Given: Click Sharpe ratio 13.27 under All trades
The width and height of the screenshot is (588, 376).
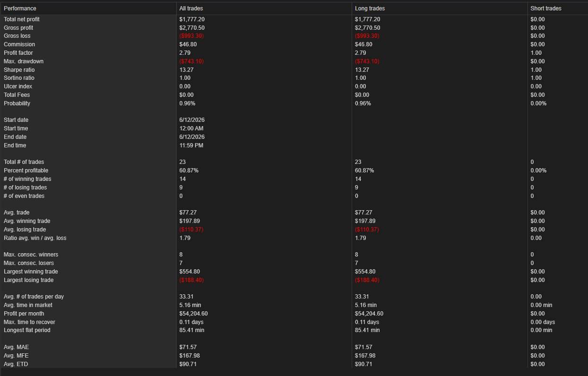Looking at the screenshot, I should [186, 70].
